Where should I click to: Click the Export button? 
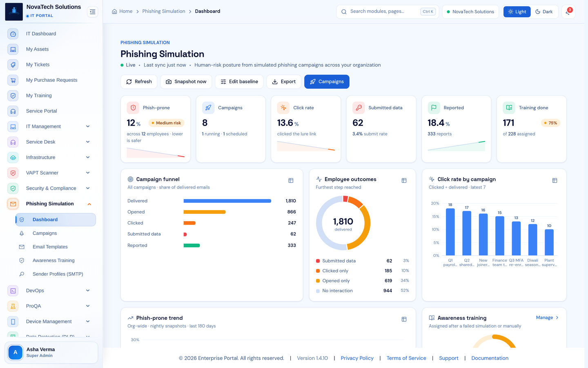(284, 82)
